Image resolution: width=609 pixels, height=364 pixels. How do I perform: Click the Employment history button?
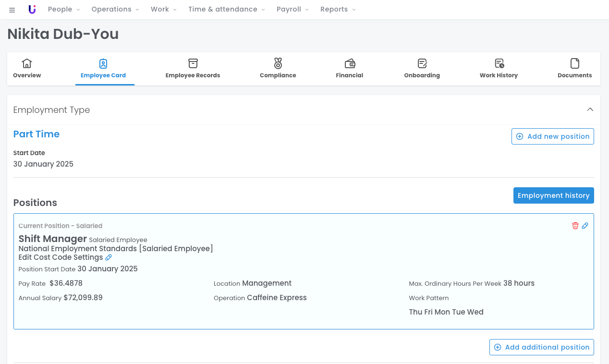click(x=553, y=195)
